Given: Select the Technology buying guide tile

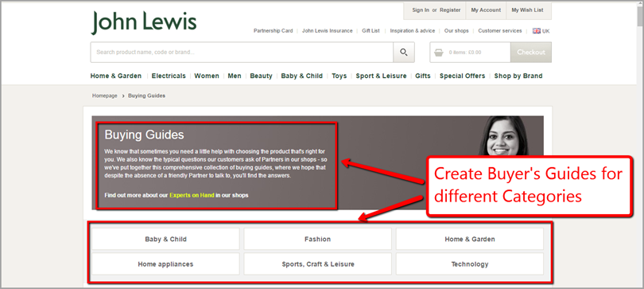Looking at the screenshot, I should coord(469,264).
